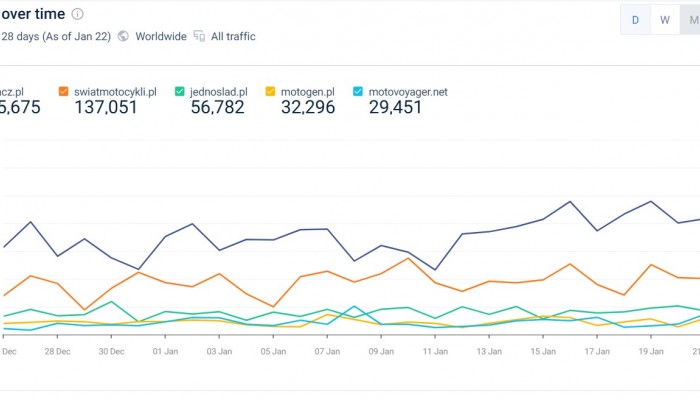Click the "All traffic" filter text
The image size is (700, 400).
(x=233, y=36)
